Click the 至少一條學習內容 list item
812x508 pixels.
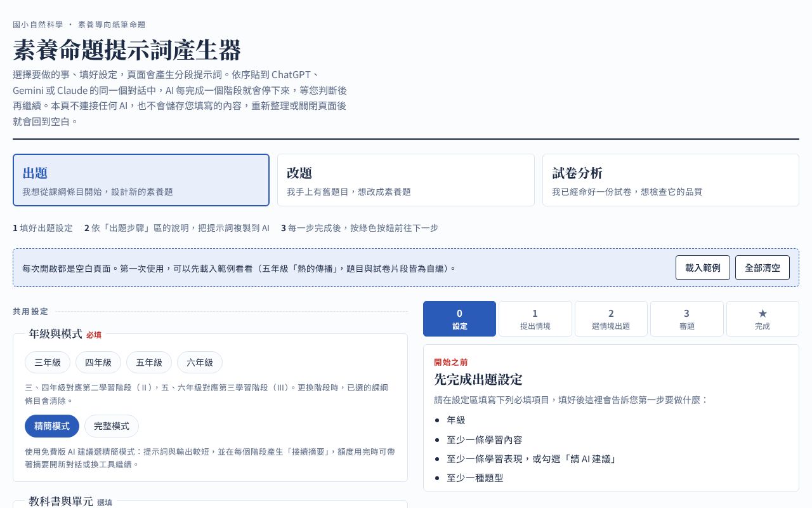pyautogui.click(x=485, y=439)
